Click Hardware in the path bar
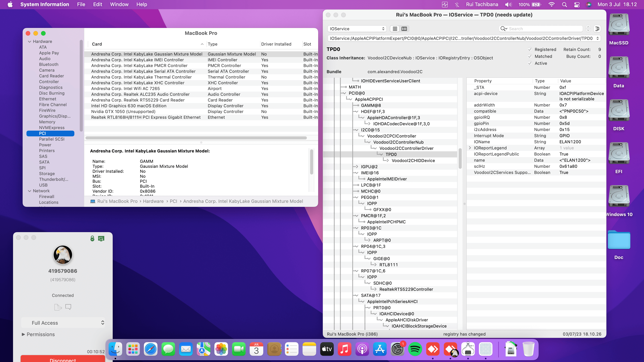Image resolution: width=644 pixels, height=362 pixels. pyautogui.click(x=153, y=201)
